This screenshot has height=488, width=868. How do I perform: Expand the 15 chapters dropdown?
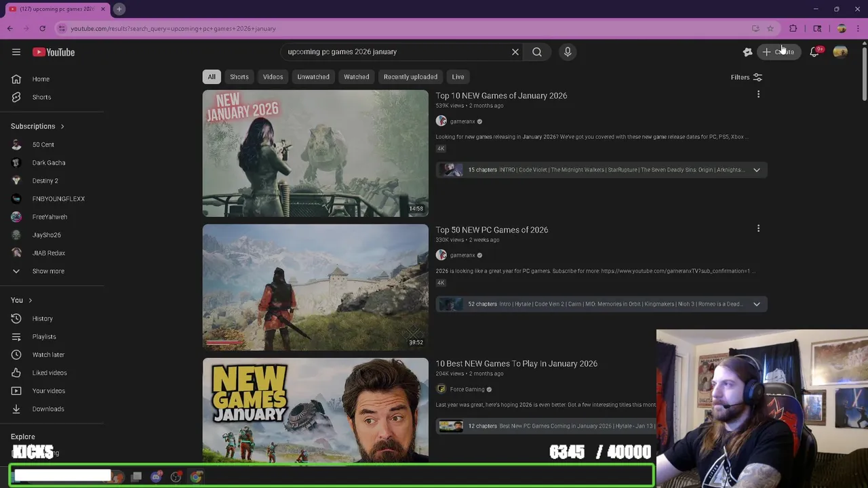tap(756, 169)
